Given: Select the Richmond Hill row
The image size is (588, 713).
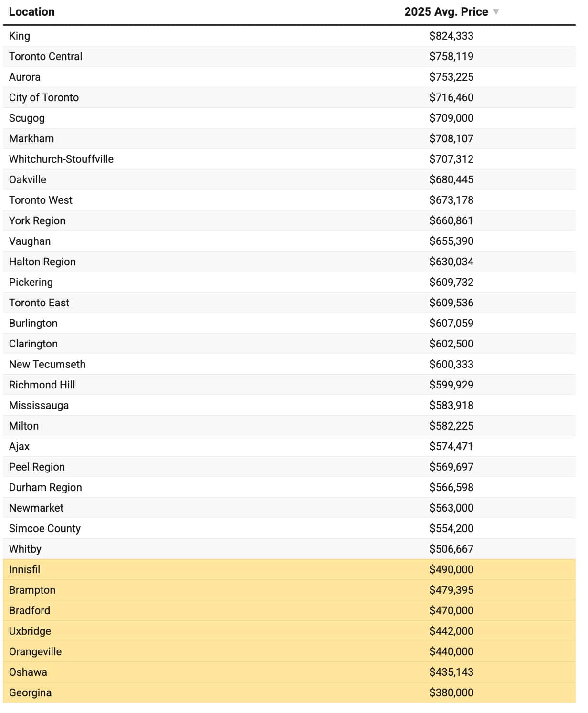Looking at the screenshot, I should click(x=289, y=385).
